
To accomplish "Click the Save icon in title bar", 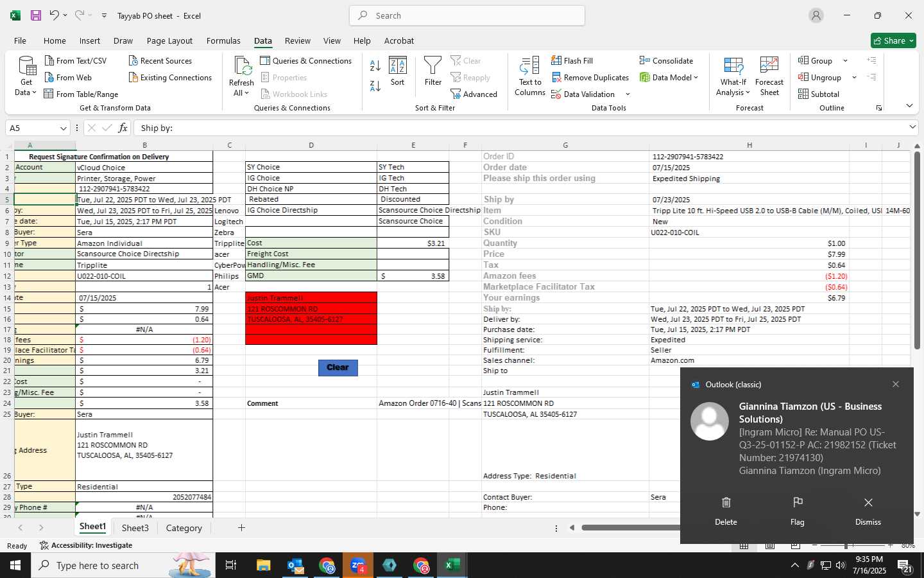I will click(x=36, y=15).
